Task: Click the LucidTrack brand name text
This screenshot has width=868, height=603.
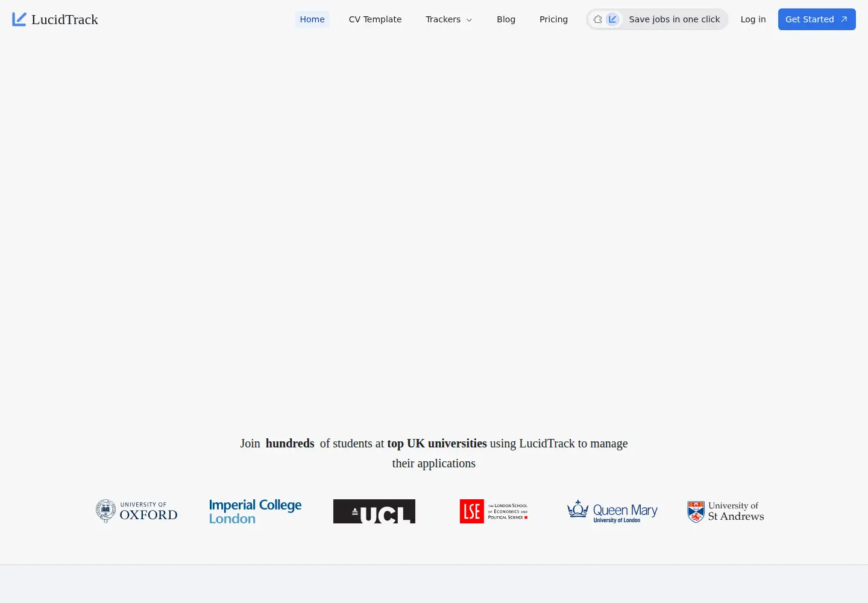Action: click(64, 19)
